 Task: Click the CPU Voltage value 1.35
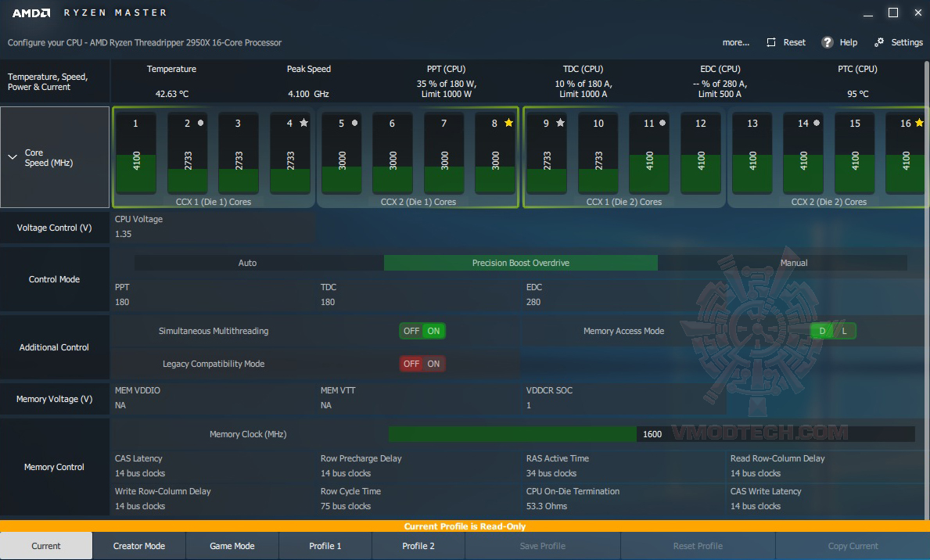(x=124, y=234)
